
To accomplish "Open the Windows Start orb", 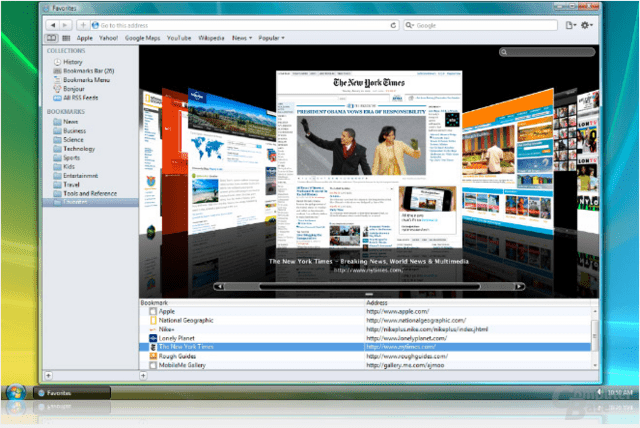I will 16,393.
